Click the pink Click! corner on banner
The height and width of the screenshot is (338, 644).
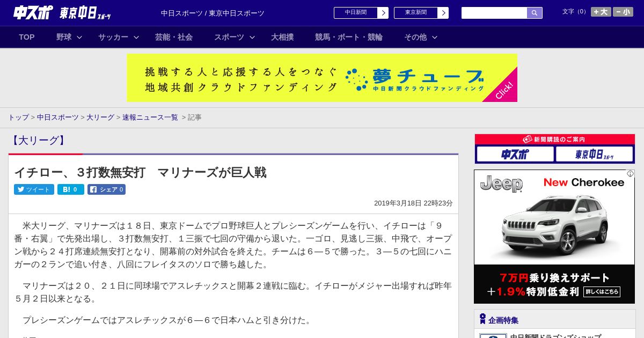504,90
